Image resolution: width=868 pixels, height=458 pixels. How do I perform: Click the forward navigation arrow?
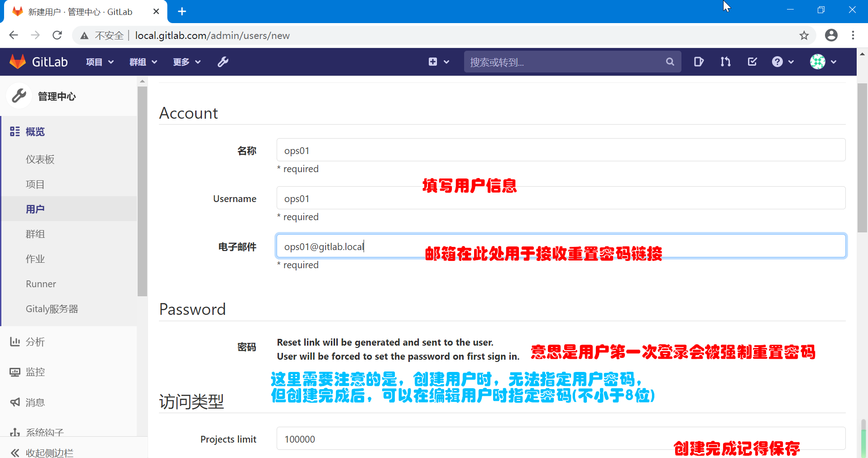(x=35, y=35)
